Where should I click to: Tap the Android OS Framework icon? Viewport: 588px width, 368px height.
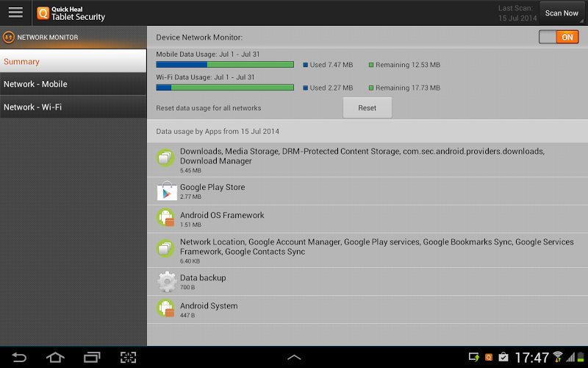(x=165, y=217)
